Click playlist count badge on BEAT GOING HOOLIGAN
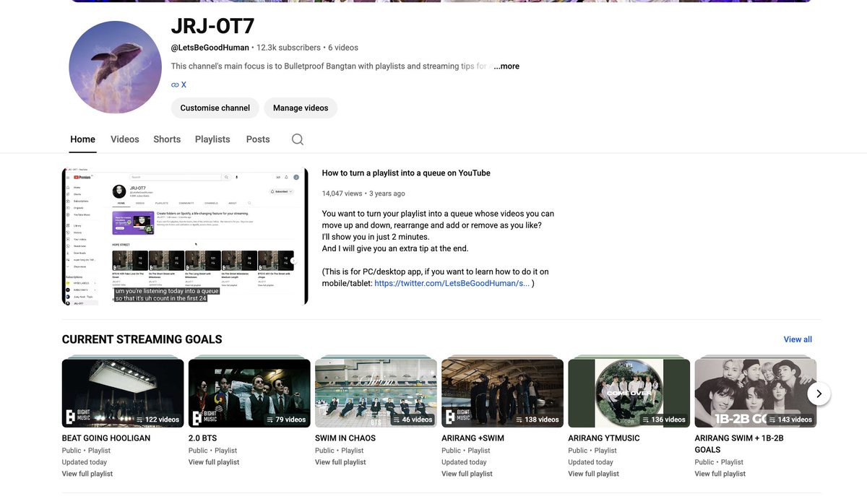 click(158, 420)
